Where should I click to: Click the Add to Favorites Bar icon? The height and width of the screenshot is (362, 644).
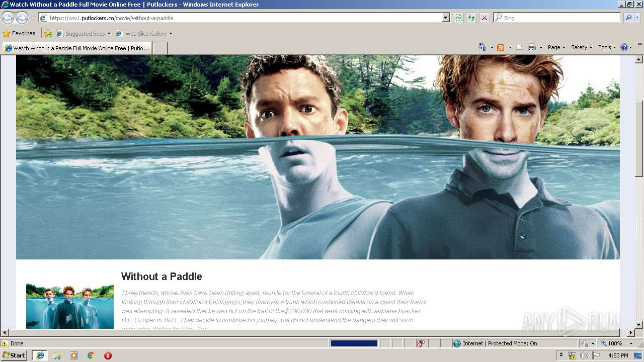[x=48, y=34]
